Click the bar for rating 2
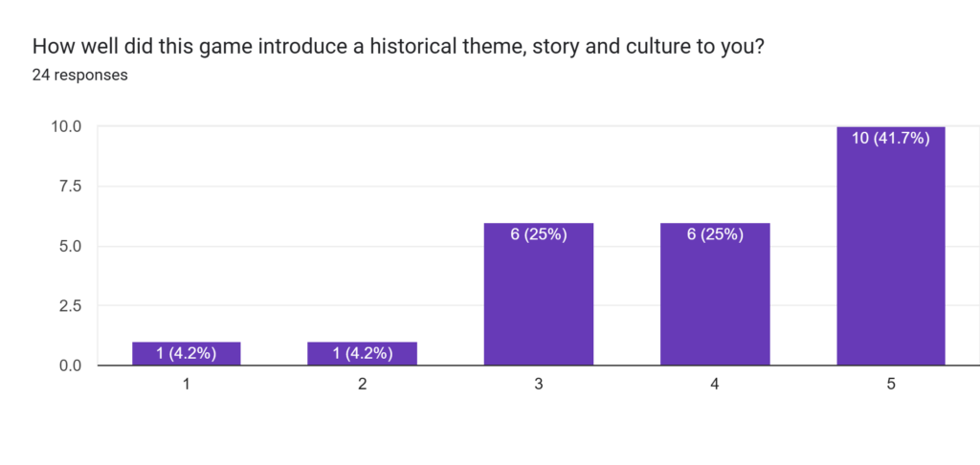 363,354
